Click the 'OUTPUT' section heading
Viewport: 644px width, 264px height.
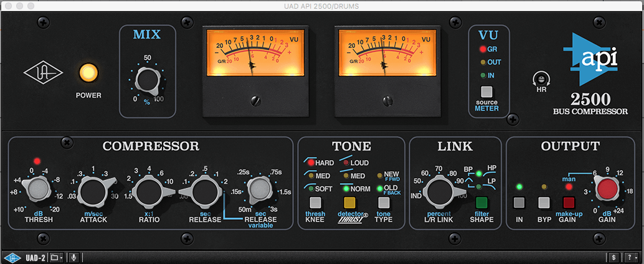pyautogui.click(x=571, y=146)
